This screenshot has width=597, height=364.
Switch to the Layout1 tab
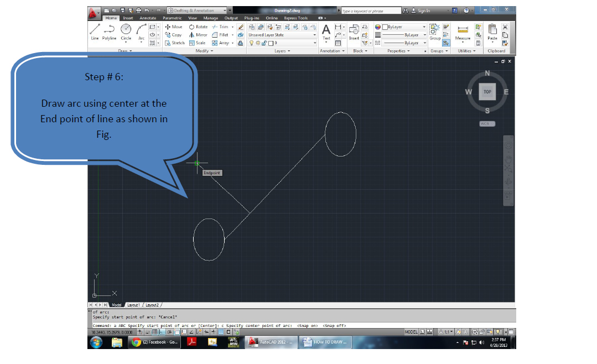[x=133, y=304]
